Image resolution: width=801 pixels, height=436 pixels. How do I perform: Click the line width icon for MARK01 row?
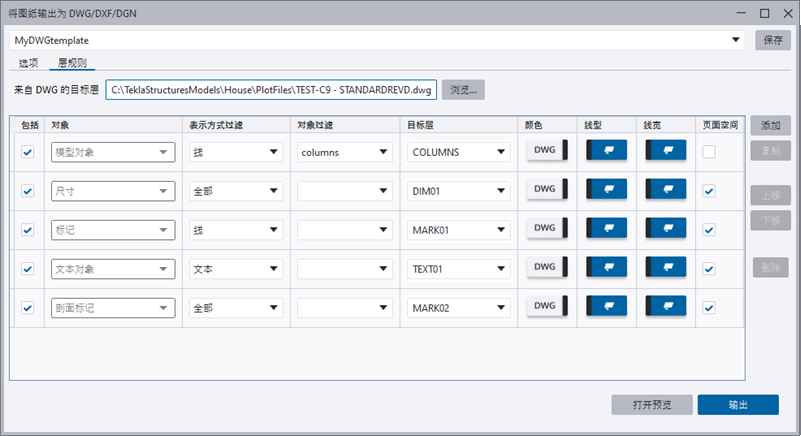(x=666, y=229)
